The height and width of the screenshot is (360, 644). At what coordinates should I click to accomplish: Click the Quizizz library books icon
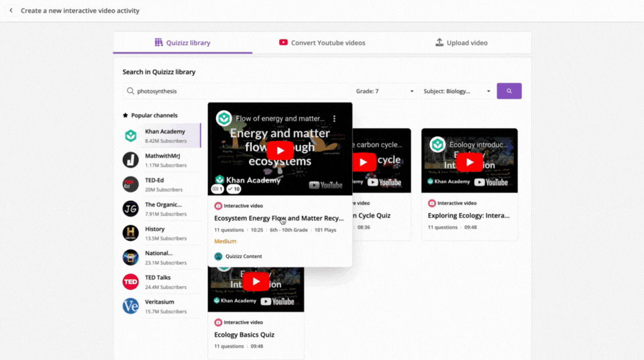point(158,42)
